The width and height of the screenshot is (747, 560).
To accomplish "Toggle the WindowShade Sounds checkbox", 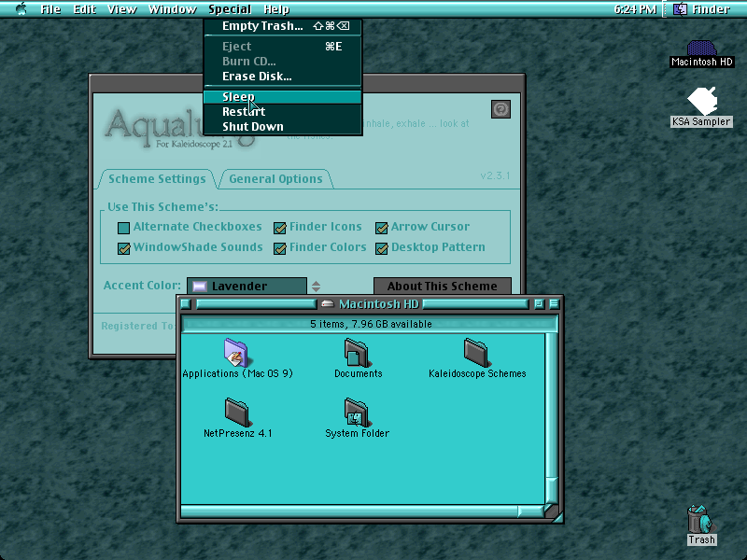I will click(x=123, y=248).
